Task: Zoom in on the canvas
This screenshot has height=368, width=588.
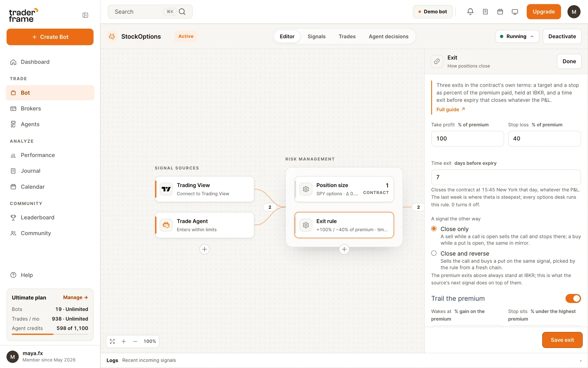Action: (124, 341)
